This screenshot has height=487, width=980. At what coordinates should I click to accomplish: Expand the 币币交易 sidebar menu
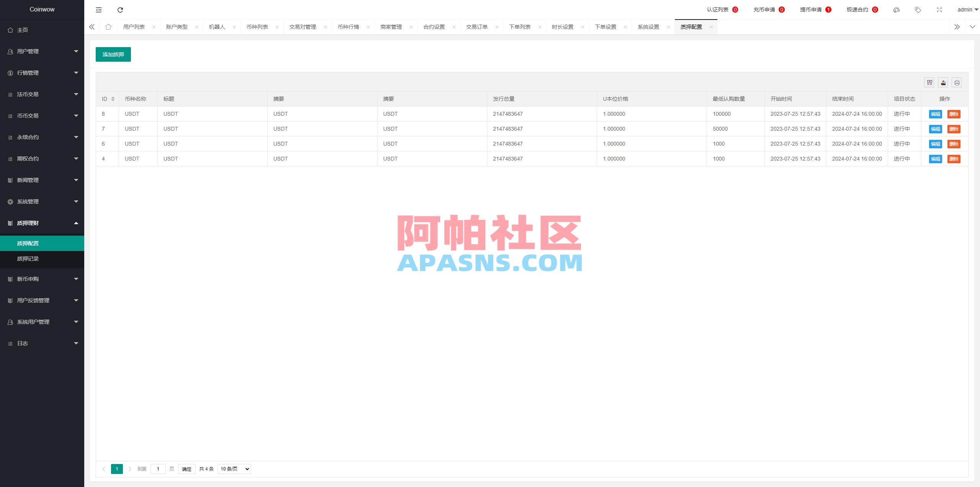42,116
